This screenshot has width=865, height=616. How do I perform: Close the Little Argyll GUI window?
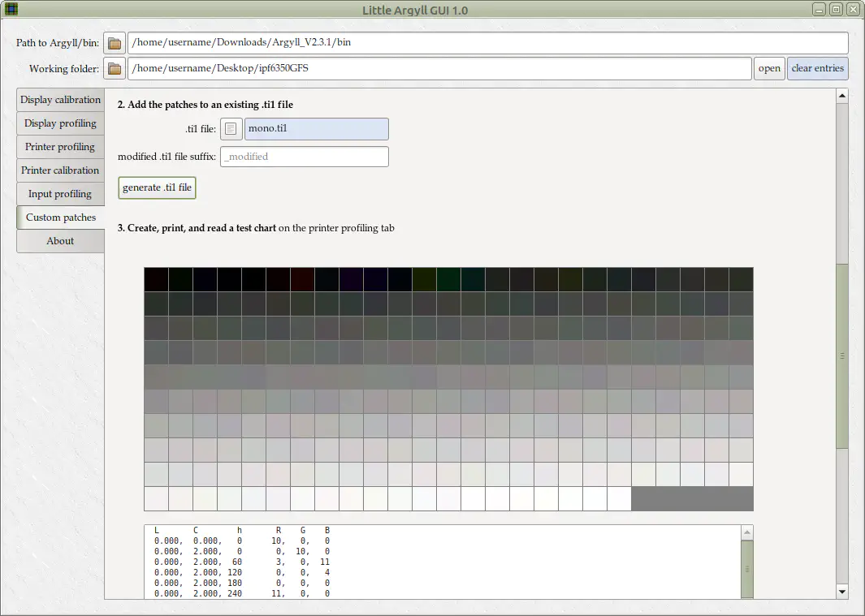(853, 10)
